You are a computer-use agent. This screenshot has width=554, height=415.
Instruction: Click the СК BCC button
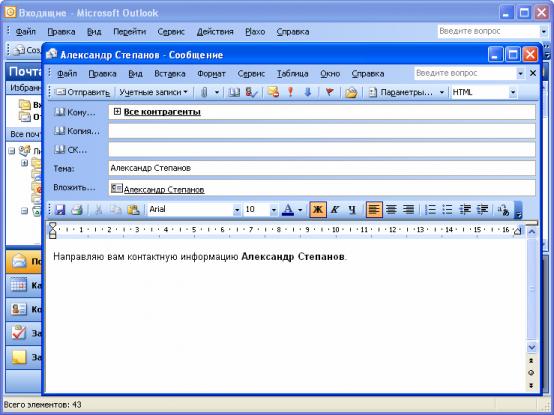(x=70, y=150)
